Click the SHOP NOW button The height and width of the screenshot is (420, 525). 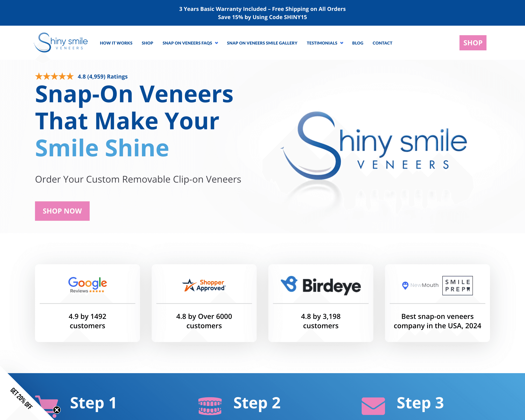pos(62,211)
